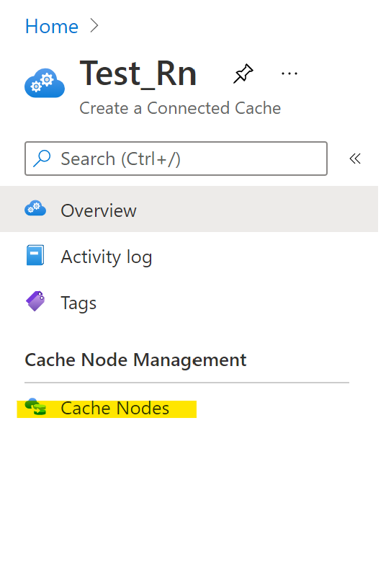
Task: Click the divider line under Cache Node Management
Action: point(187,383)
